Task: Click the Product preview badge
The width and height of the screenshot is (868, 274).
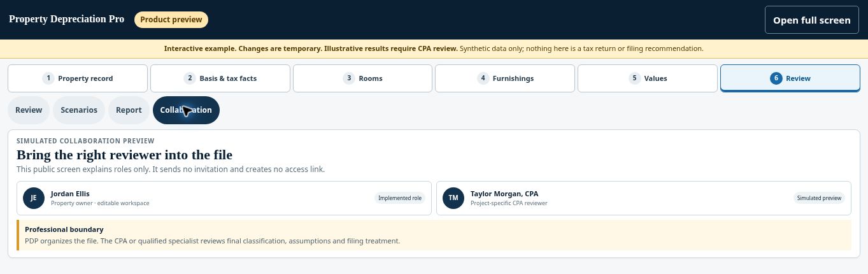Action: tap(171, 20)
